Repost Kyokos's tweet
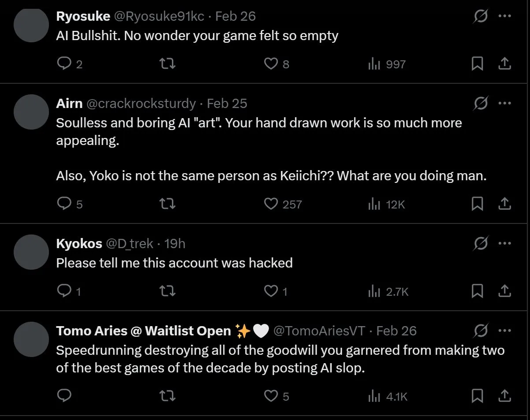530x420 pixels. click(x=167, y=291)
